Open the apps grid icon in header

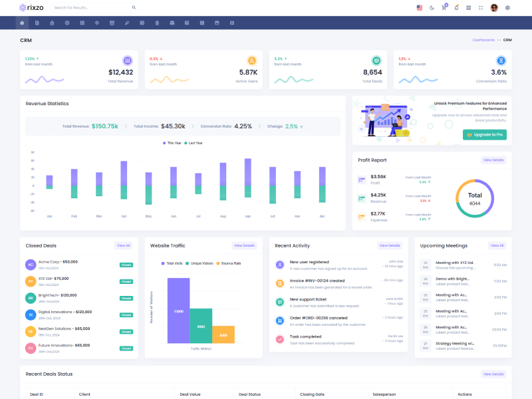[x=469, y=8]
